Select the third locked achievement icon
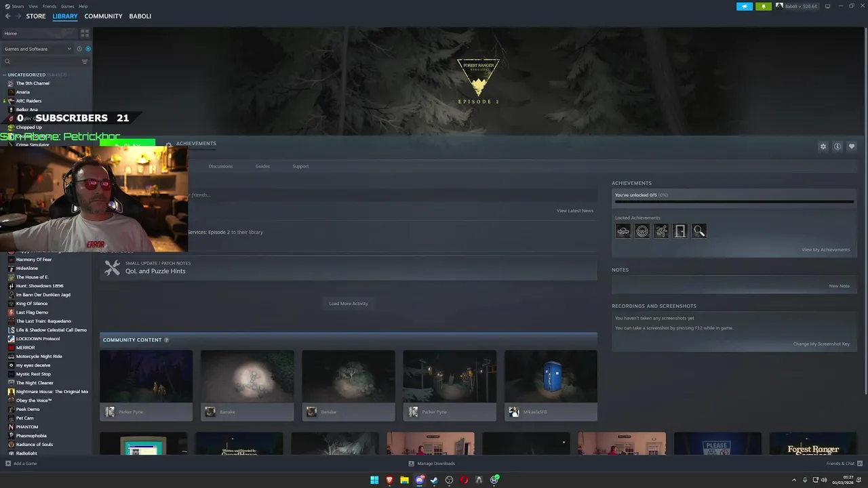868x488 pixels. (x=661, y=231)
